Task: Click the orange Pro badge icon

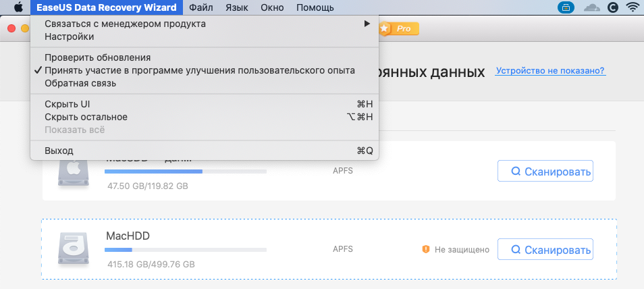Action: tap(398, 28)
